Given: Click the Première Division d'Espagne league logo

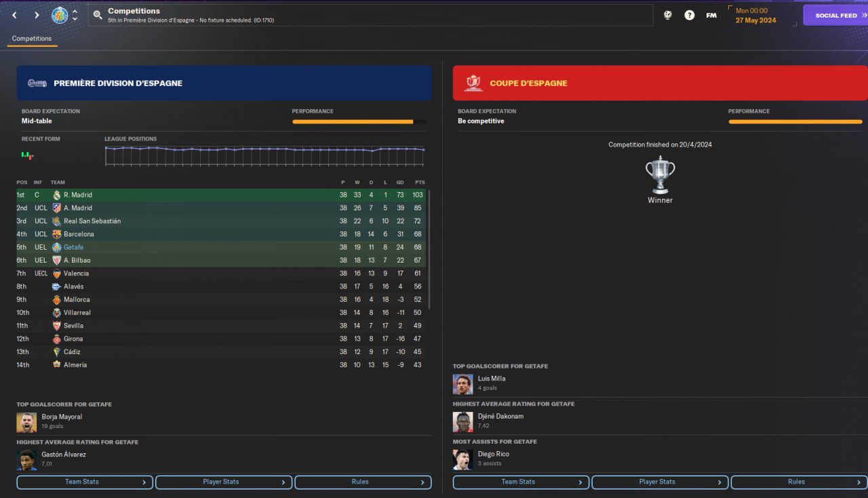Looking at the screenshot, I should [x=37, y=83].
